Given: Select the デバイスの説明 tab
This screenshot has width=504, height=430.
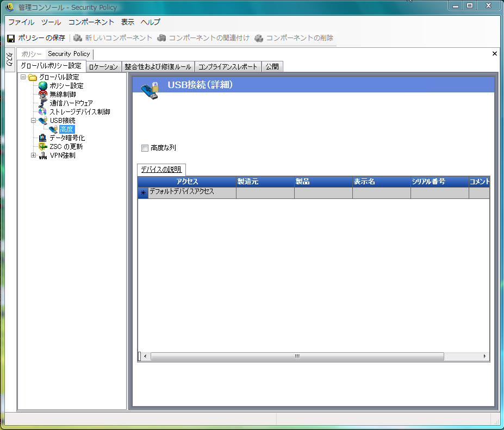Looking at the screenshot, I should 161,170.
